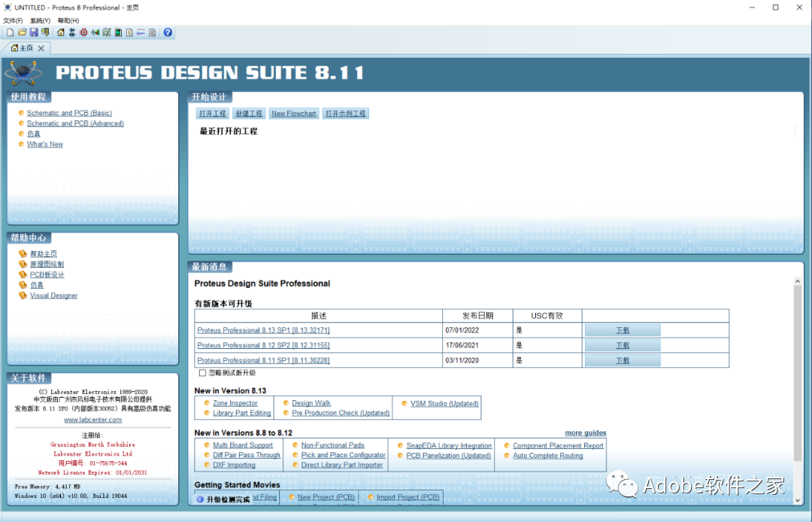Viewport: 812px width, 522px height.
Task: Click the Open Project folder icon
Action: pos(22,32)
